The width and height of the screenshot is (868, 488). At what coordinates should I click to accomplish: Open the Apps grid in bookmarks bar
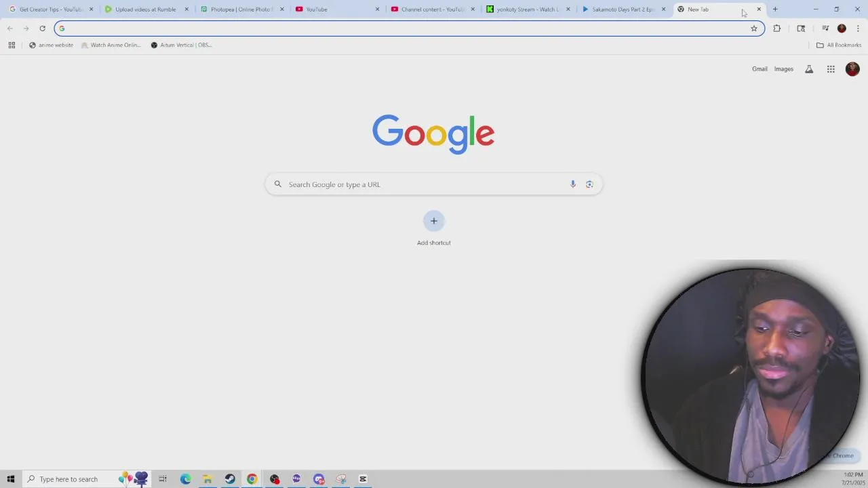(12, 45)
